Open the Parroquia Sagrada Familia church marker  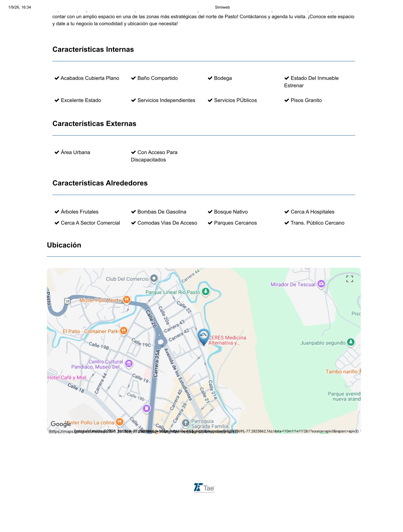click(185, 423)
